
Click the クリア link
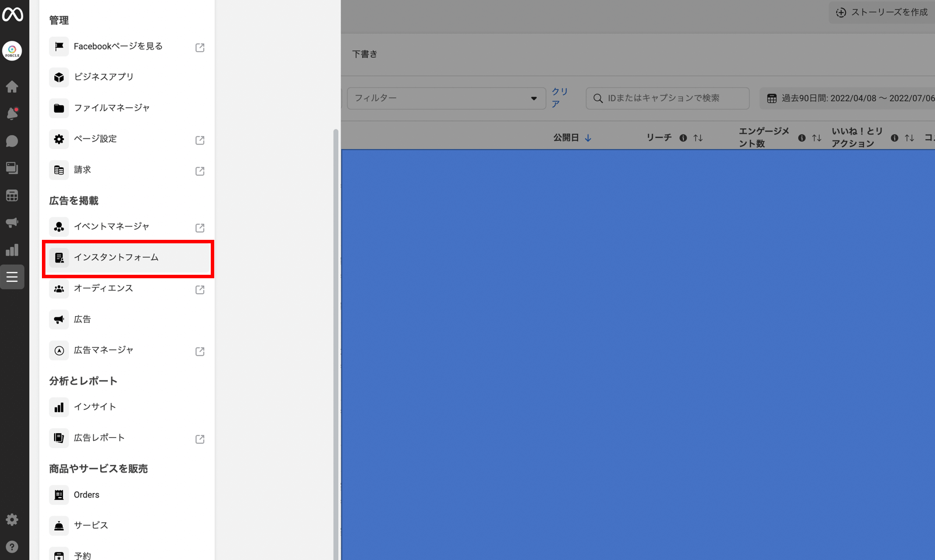pyautogui.click(x=559, y=98)
